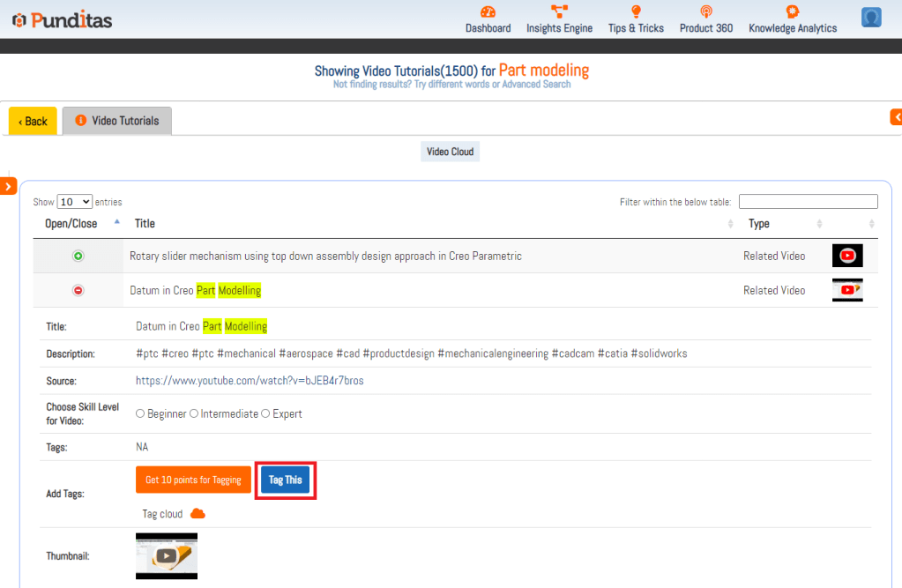Click the user profile avatar icon
902x588 pixels.
(871, 18)
